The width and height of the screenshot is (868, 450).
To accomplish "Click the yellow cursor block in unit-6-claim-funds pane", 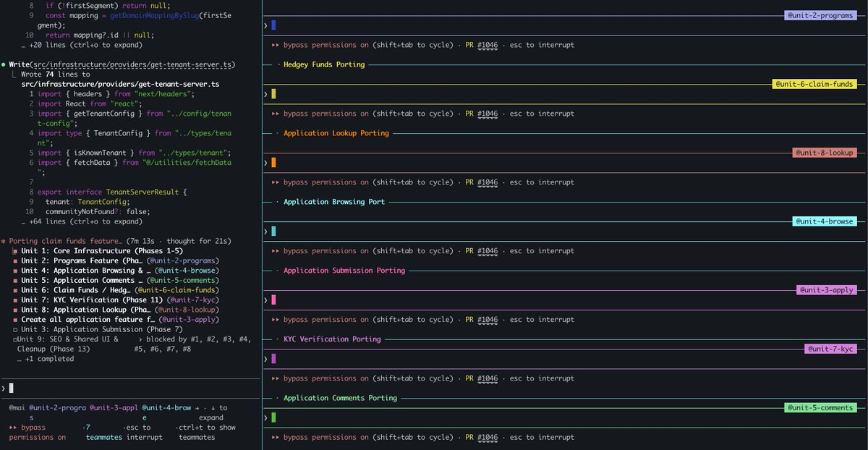I will 273,94.
